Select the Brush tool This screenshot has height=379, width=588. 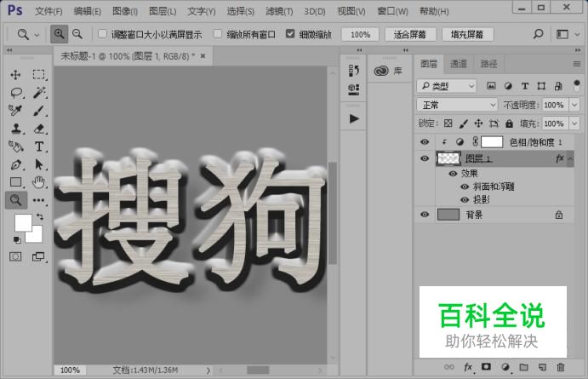click(x=39, y=111)
